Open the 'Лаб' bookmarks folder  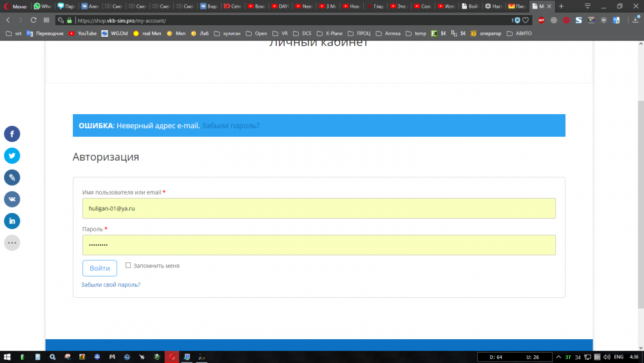pyautogui.click(x=199, y=33)
